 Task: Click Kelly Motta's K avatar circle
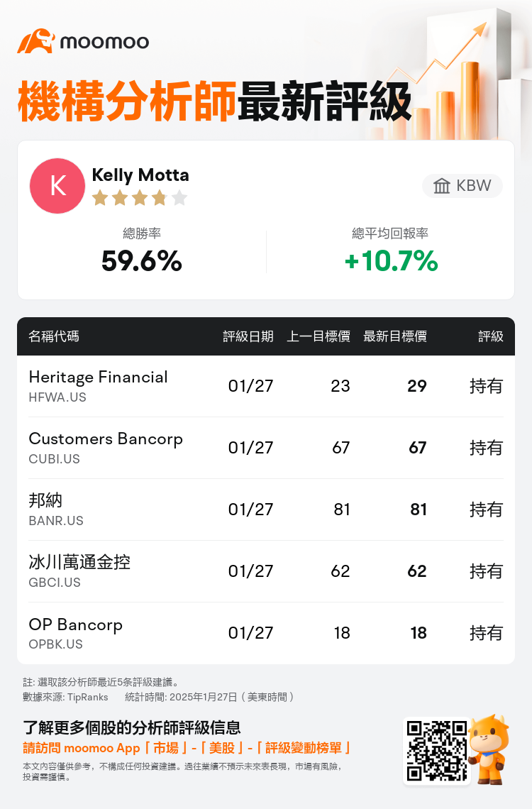tap(57, 186)
